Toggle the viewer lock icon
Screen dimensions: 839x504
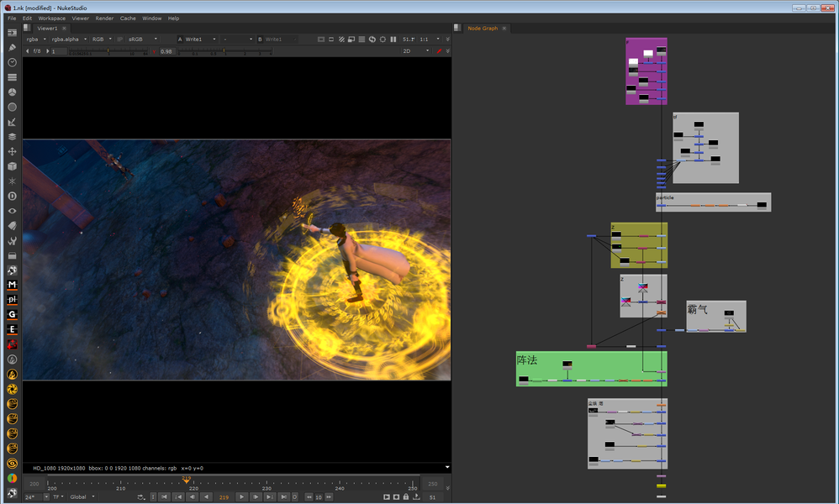(405, 497)
